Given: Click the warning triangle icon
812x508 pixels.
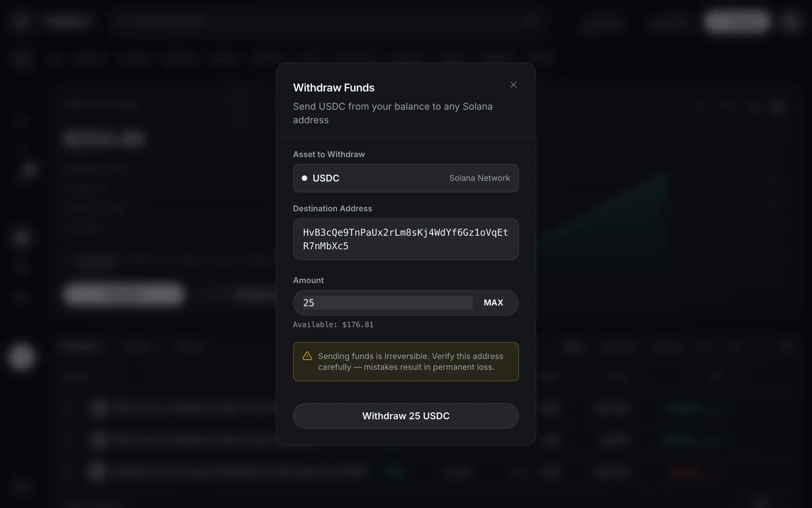Looking at the screenshot, I should (x=307, y=356).
